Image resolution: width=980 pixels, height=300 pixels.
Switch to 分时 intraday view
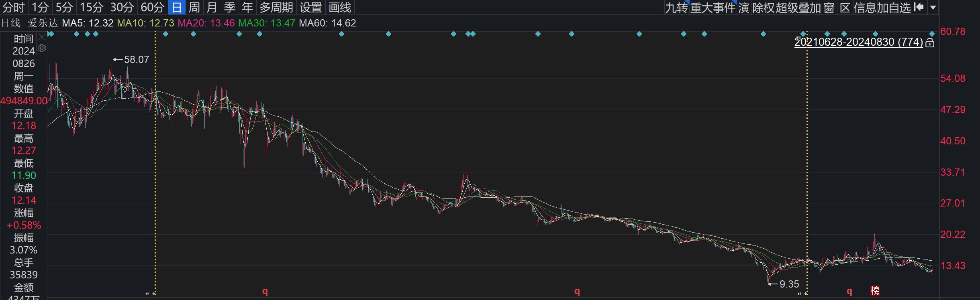click(x=14, y=7)
